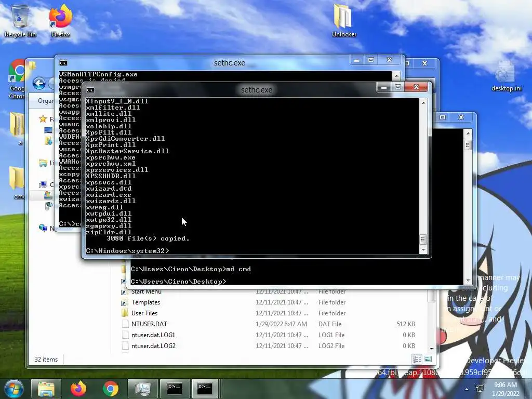Click Templates shortcut folder icon
Screen dimensions: 532x399
click(125, 302)
